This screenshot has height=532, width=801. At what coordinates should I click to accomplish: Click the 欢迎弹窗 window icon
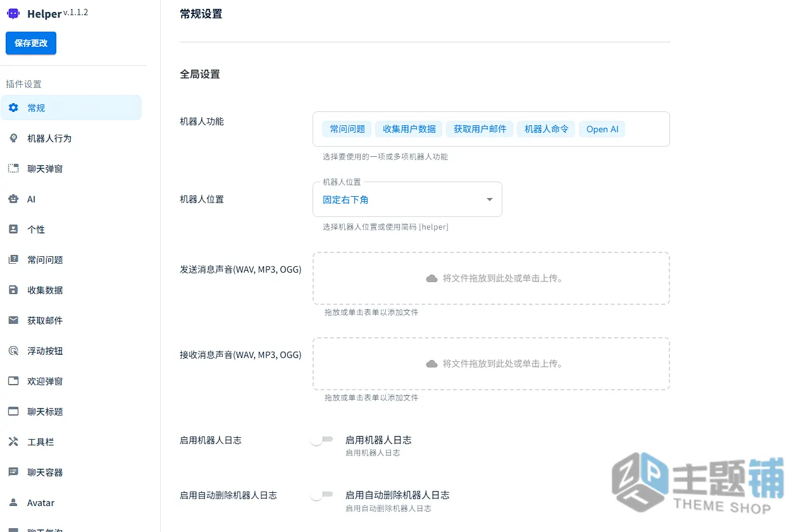(x=13, y=381)
